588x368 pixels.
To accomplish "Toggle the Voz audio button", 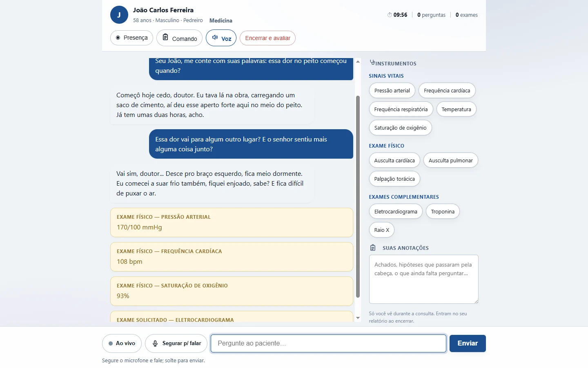I will pos(221,38).
